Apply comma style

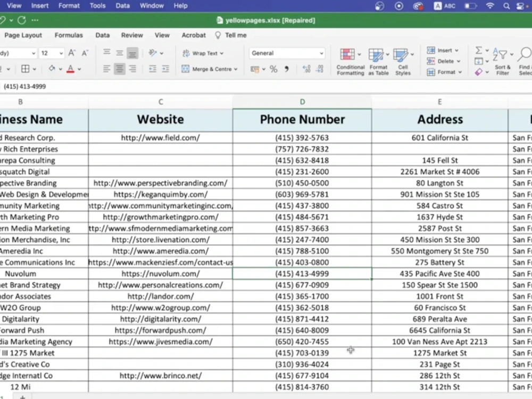pyautogui.click(x=287, y=69)
